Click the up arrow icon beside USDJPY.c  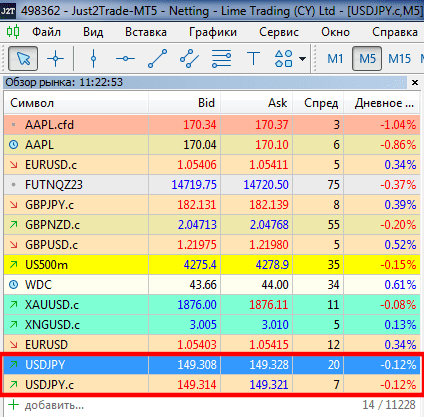[x=13, y=385]
